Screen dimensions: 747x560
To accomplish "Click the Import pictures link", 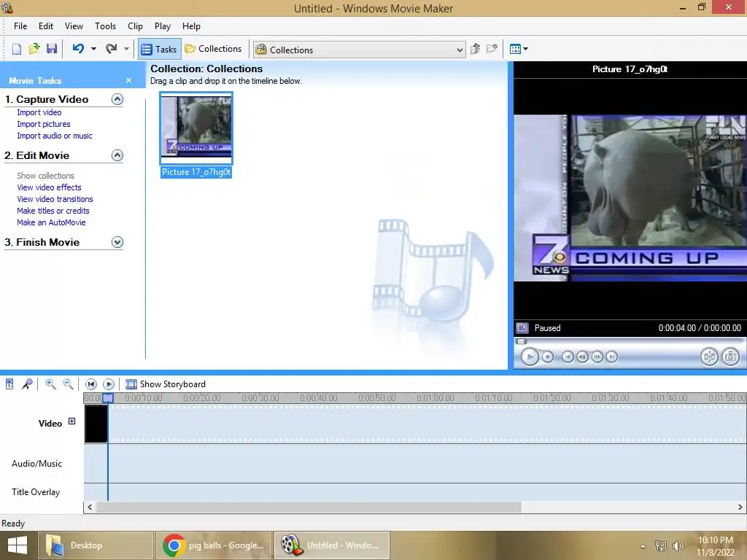I will 43,124.
